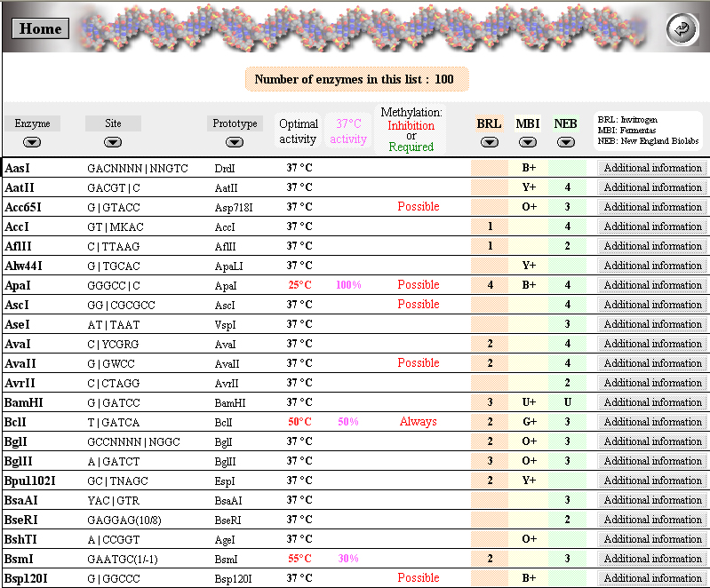Click the Bpu1102I enzyme name
The image size is (710, 588).
coord(30,481)
